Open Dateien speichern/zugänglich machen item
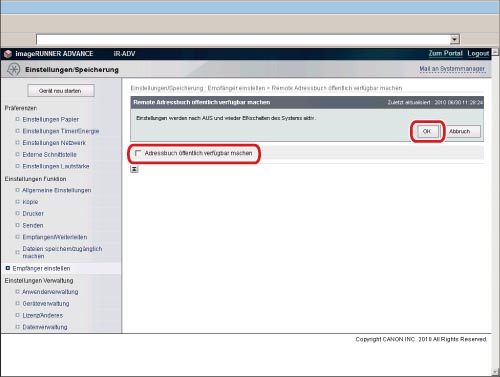The image size is (500, 377). [62, 252]
